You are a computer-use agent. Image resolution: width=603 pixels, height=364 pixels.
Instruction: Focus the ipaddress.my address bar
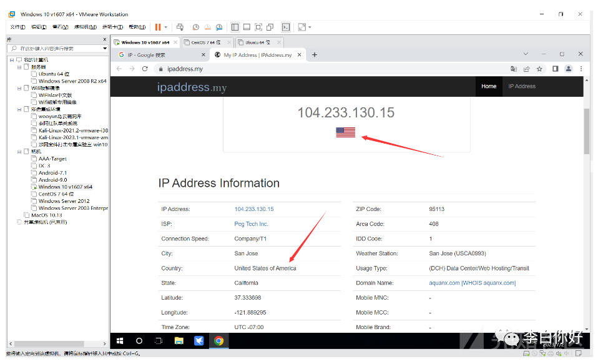tap(331, 69)
